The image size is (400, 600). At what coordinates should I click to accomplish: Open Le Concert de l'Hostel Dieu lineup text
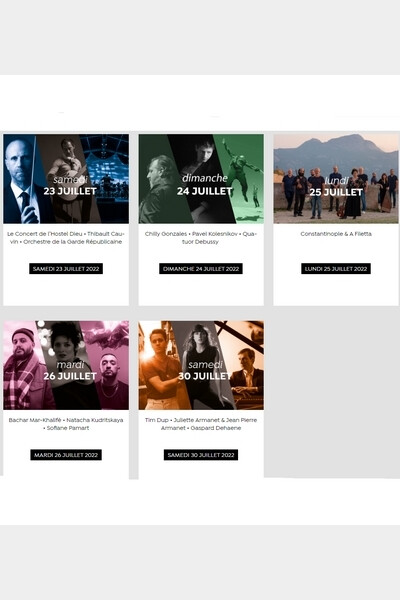66,238
